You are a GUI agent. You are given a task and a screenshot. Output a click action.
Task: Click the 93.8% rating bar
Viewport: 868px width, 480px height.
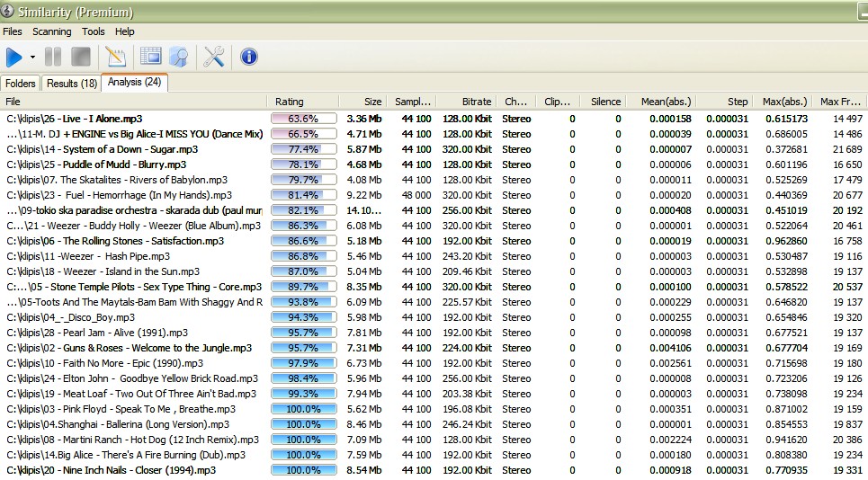pos(303,302)
